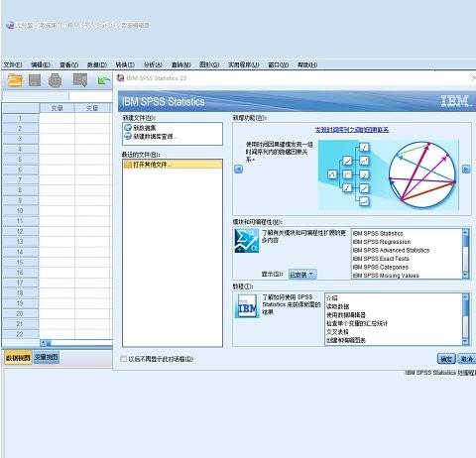The width and height of the screenshot is (476, 458).
Task: Select row header 22 in data grid
Action: (x=20, y=334)
